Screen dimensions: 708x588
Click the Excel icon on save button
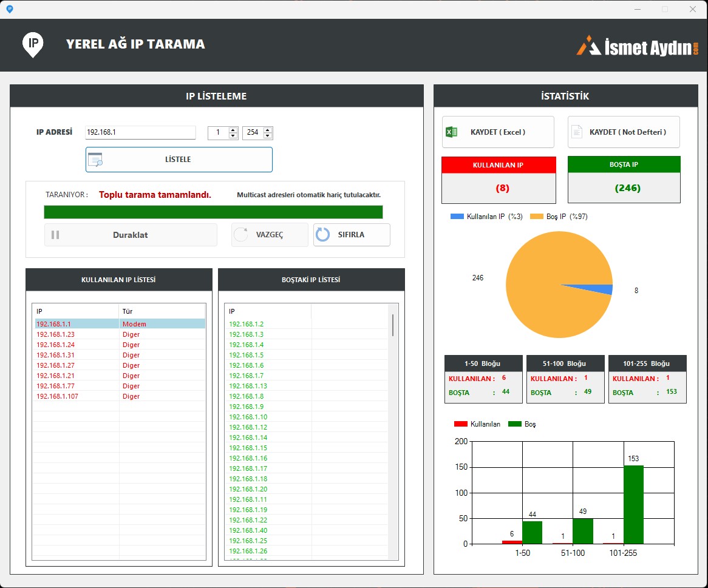point(451,132)
